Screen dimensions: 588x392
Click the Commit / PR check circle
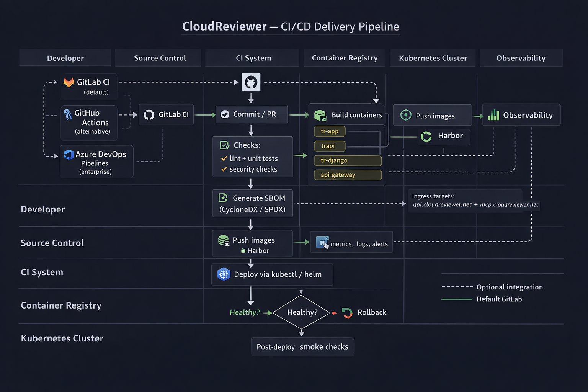[x=225, y=114]
